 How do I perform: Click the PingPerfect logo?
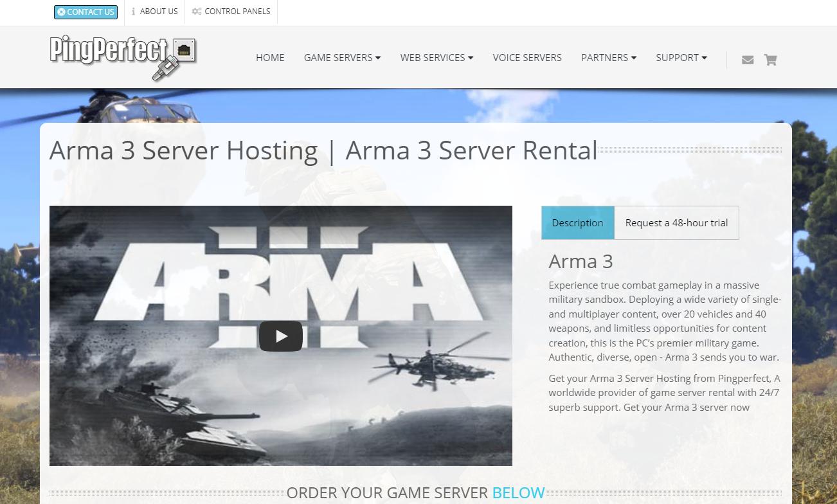(x=123, y=58)
